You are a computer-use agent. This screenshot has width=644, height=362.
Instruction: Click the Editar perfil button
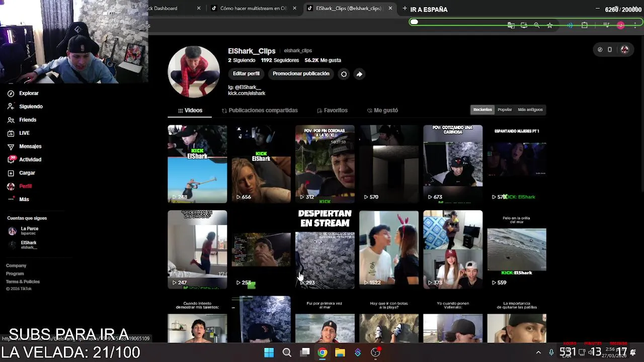click(246, 74)
